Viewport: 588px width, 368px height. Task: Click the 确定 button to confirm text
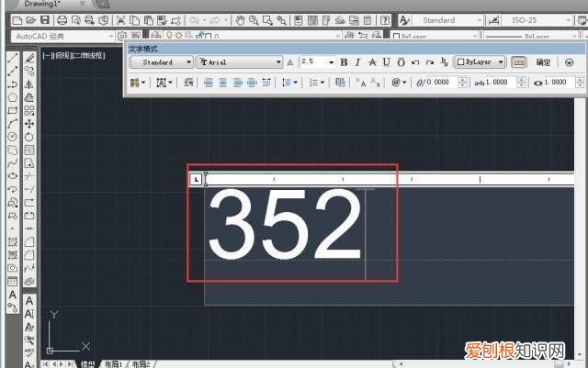[543, 62]
